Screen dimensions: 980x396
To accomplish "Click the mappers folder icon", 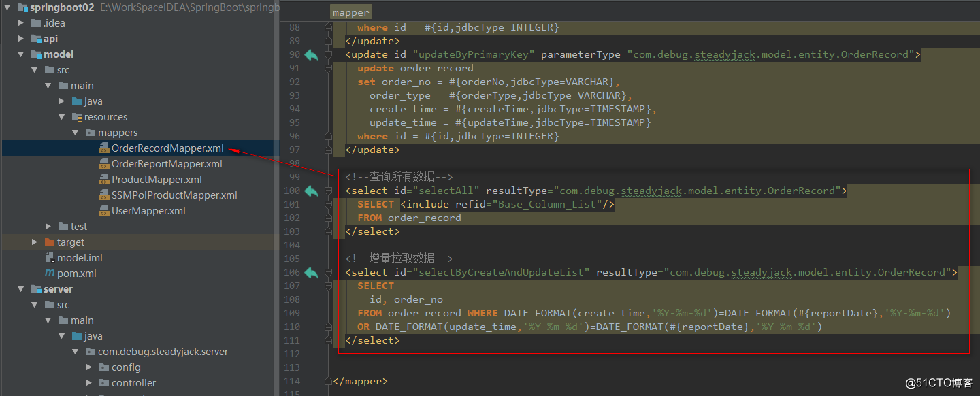I will click(x=91, y=133).
